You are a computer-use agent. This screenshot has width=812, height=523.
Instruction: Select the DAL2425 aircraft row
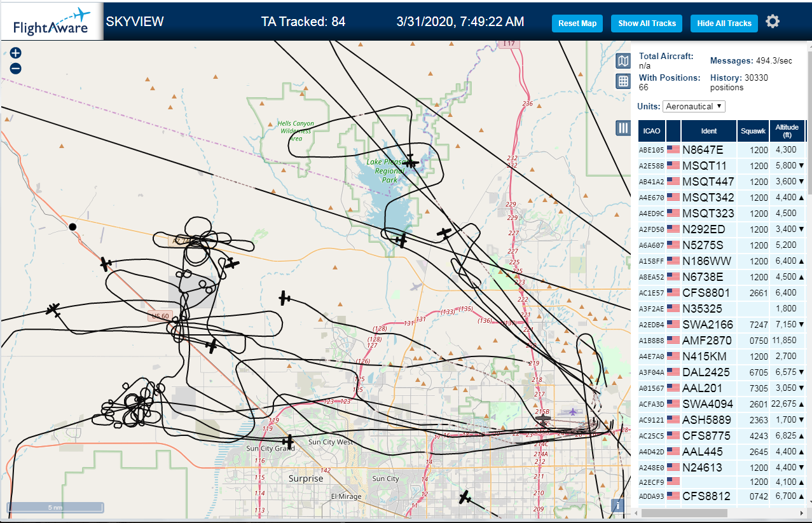pyautogui.click(x=722, y=372)
